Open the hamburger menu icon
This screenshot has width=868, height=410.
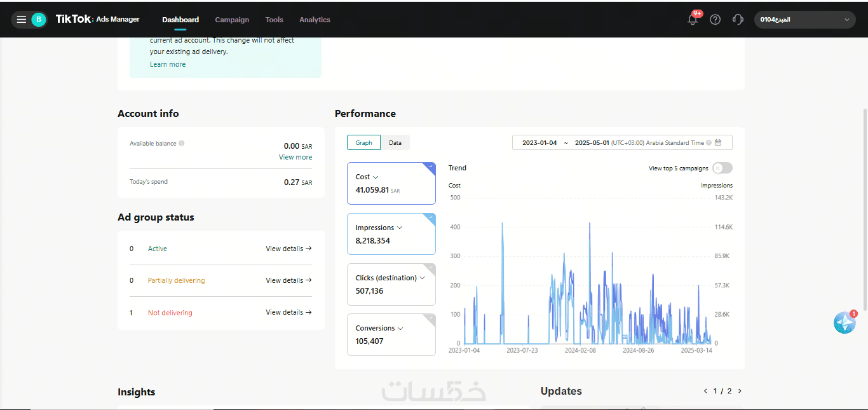[22, 20]
